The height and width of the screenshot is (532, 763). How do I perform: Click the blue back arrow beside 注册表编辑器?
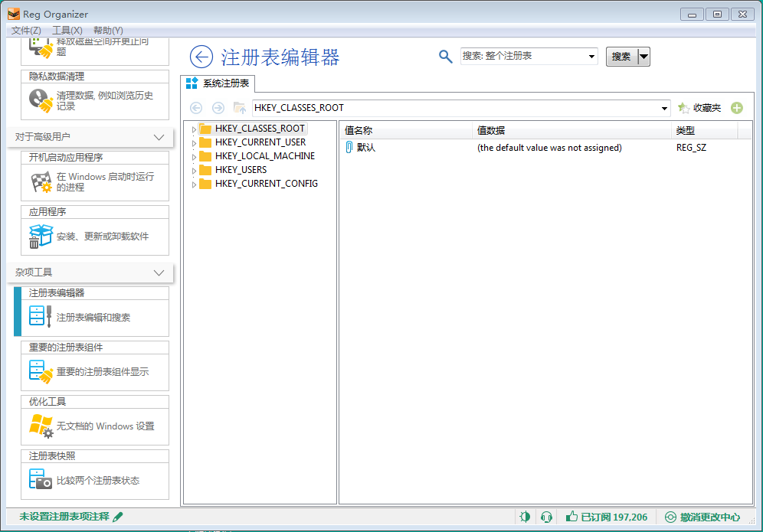tap(201, 57)
